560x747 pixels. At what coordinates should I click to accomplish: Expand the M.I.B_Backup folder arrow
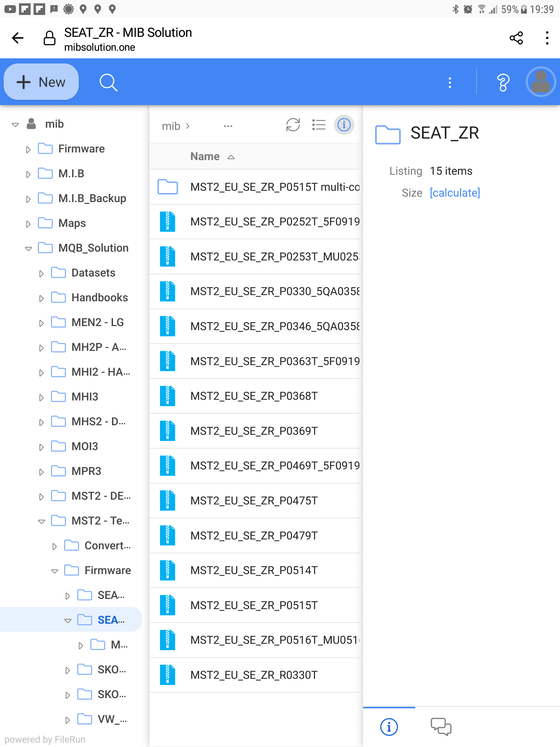click(x=28, y=199)
